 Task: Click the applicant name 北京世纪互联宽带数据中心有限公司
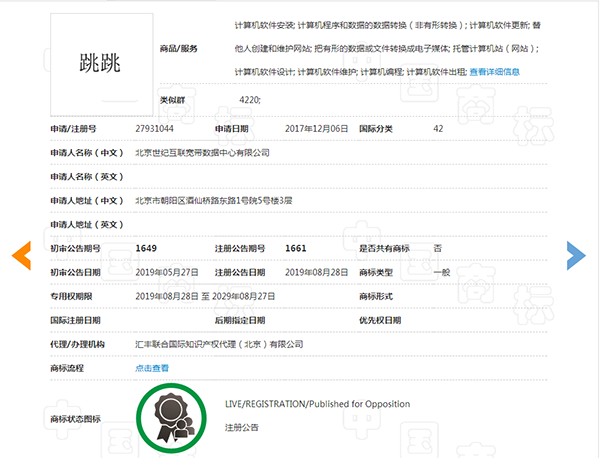(202, 153)
